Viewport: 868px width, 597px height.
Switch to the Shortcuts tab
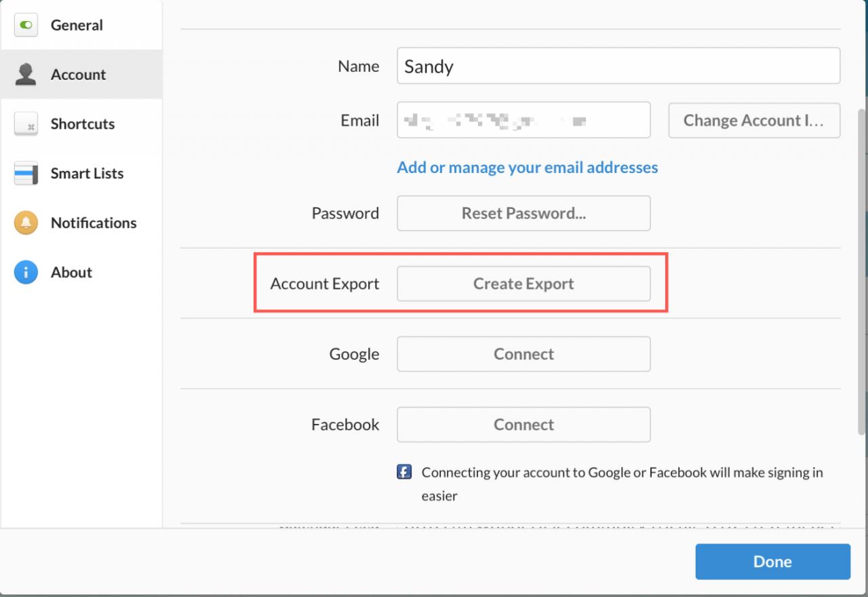(81, 124)
